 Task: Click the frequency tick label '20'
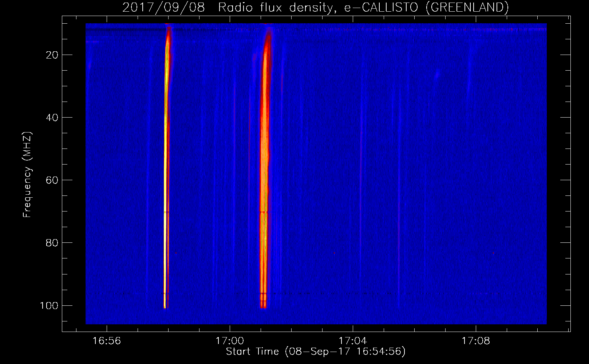pyautogui.click(x=52, y=55)
